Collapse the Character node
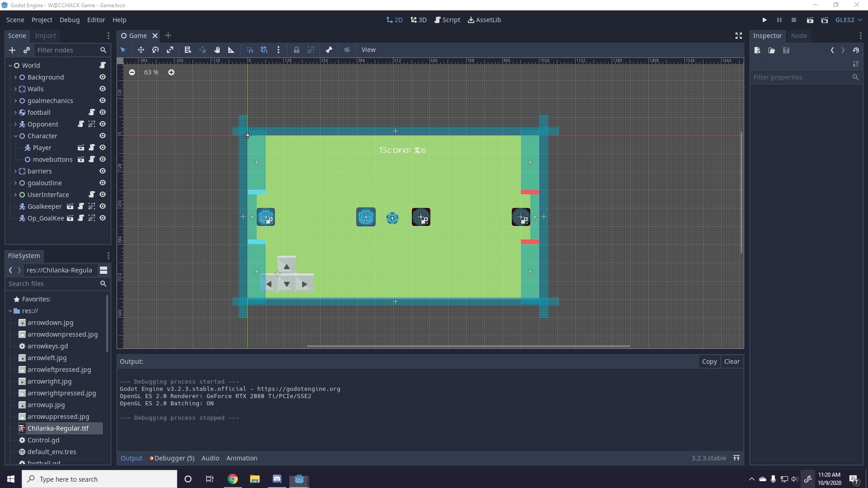This screenshot has height=488, width=868. [15, 136]
